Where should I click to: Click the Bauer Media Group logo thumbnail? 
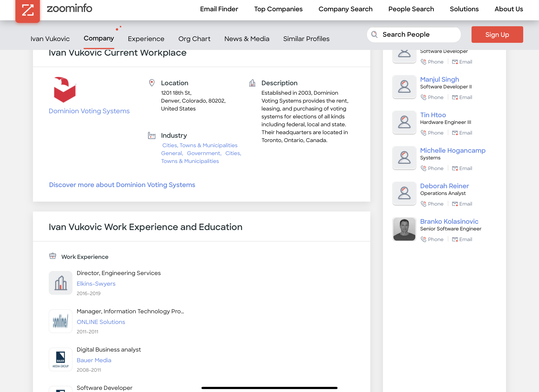point(61,359)
